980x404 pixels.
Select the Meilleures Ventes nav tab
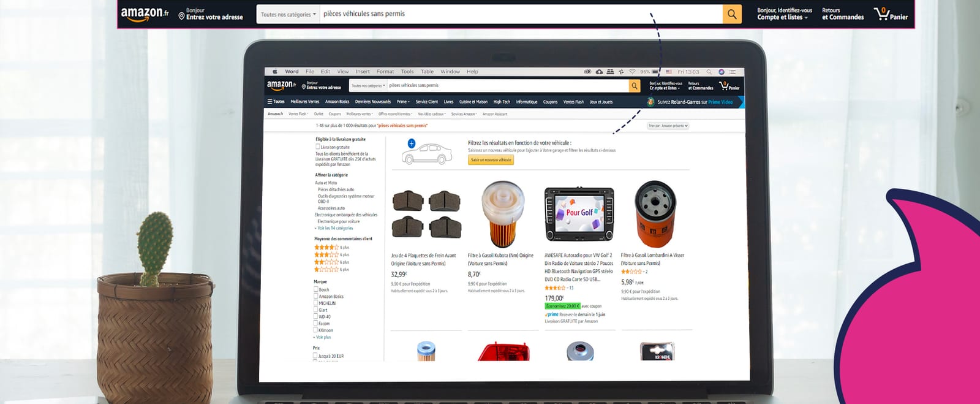click(x=305, y=102)
